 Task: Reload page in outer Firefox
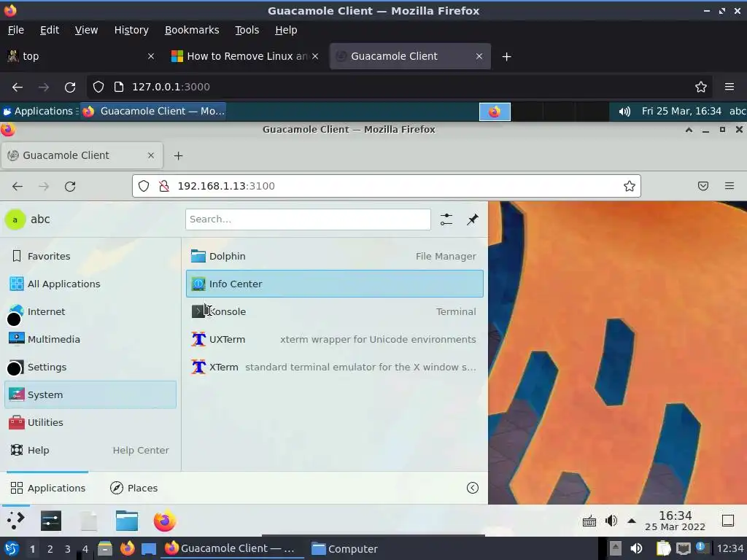point(70,87)
